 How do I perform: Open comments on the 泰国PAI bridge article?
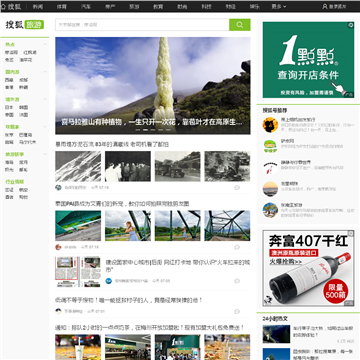[237, 247]
